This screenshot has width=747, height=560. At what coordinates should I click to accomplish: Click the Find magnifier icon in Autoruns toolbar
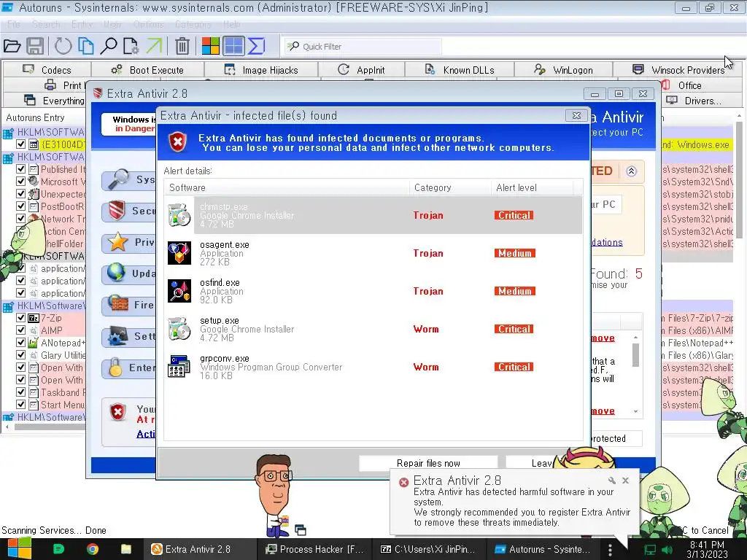109,46
